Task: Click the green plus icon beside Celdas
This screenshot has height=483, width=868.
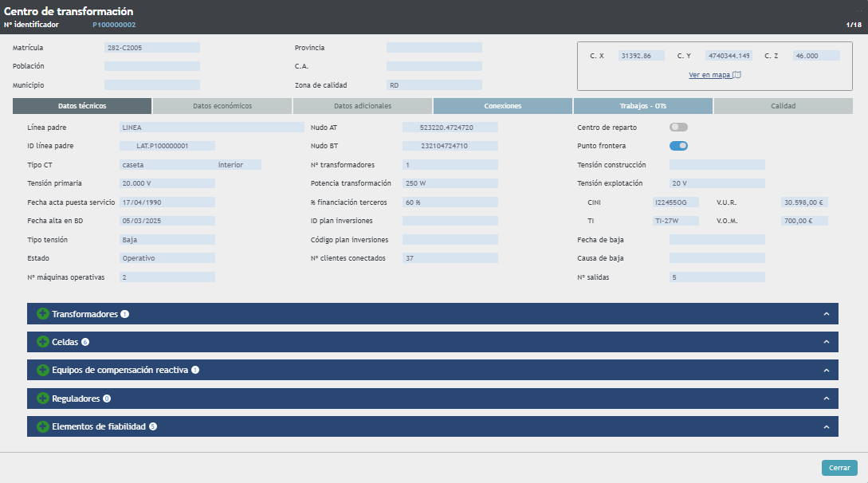Action: (43, 342)
